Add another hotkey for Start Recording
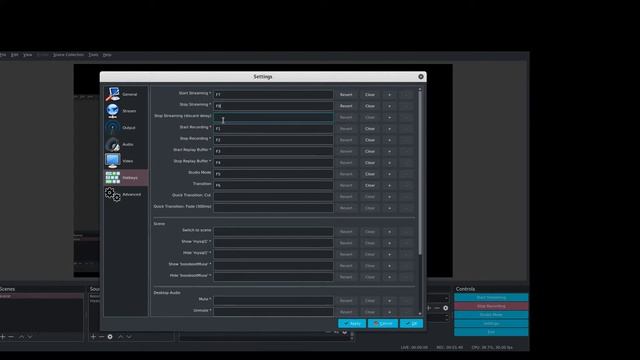The height and width of the screenshot is (360, 640). click(x=389, y=129)
